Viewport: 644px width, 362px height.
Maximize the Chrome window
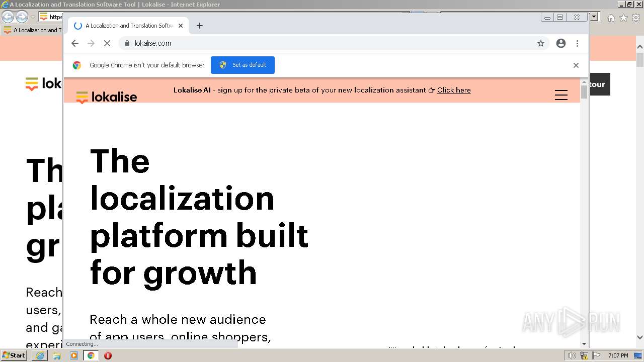tap(560, 17)
